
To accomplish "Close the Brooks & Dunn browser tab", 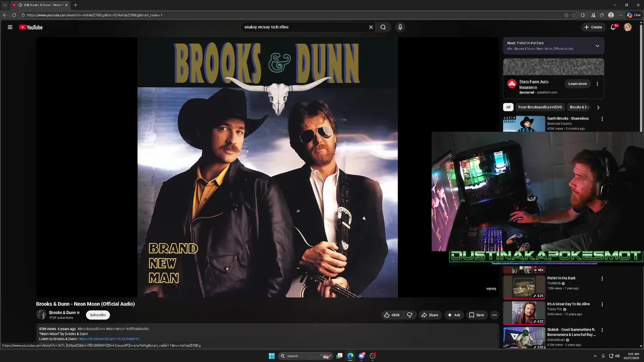I will click(x=66, y=5).
